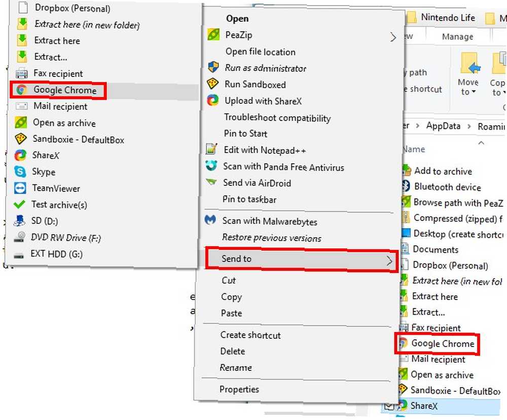Click the Sandboxie - DefaultBox icon in the Send to submenu
Viewport: 507px width, 420px height.
point(21,139)
